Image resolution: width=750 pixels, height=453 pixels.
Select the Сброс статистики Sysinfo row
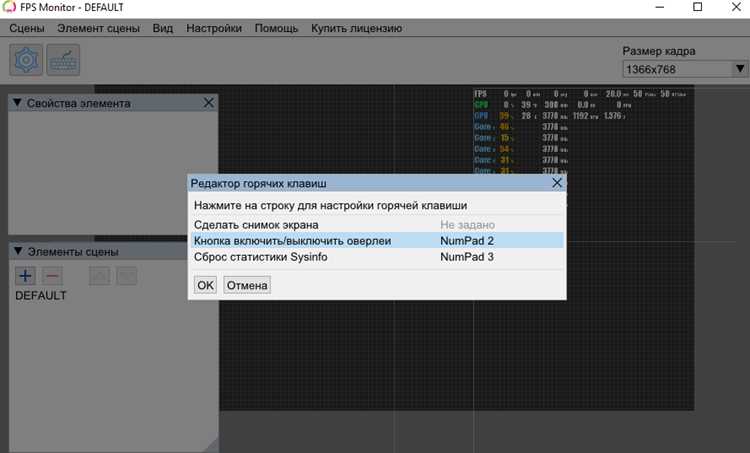tap(377, 257)
